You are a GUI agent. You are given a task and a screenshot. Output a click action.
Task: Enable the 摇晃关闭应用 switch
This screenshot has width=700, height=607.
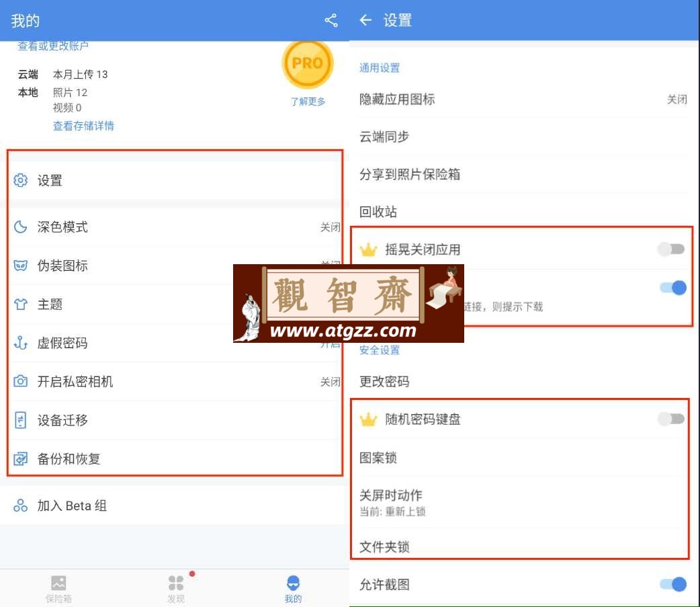(671, 249)
